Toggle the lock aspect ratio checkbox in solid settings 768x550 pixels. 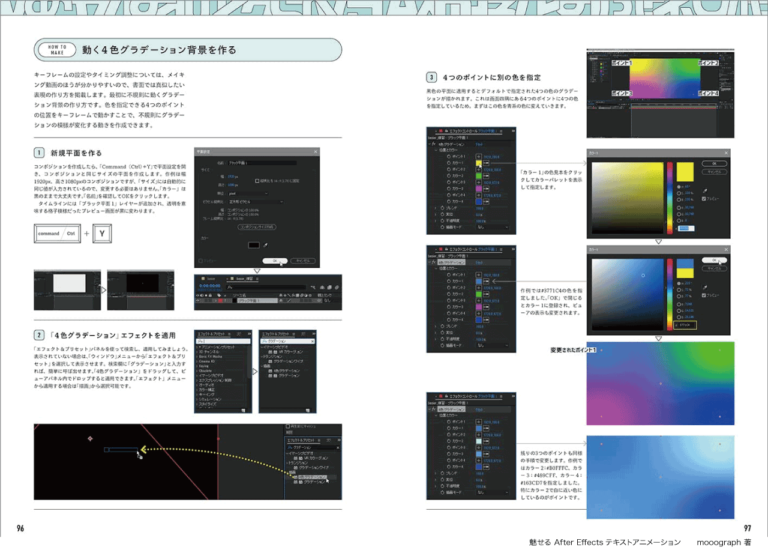tap(257, 180)
